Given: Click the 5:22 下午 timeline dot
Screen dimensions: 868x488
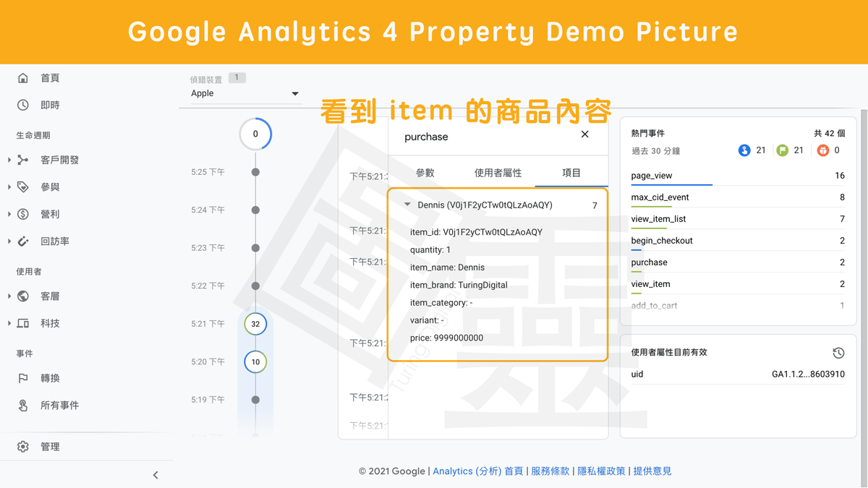Looking at the screenshot, I should 255,286.
